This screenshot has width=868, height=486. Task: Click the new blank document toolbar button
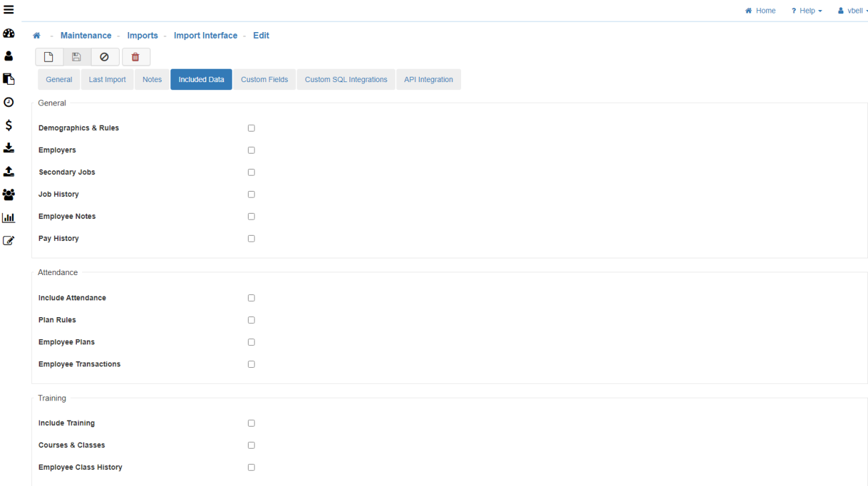[49, 57]
